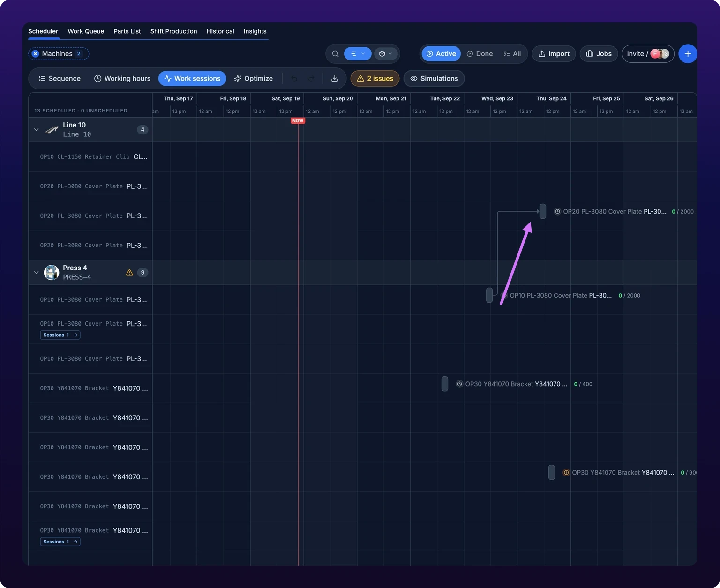Click the OP20 PL-3080 Cover Plate session bar
The height and width of the screenshot is (588, 720).
[x=543, y=211]
